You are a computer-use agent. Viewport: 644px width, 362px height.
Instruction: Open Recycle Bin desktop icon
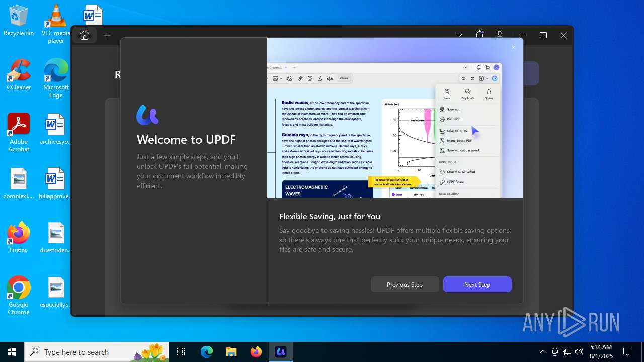(x=19, y=21)
